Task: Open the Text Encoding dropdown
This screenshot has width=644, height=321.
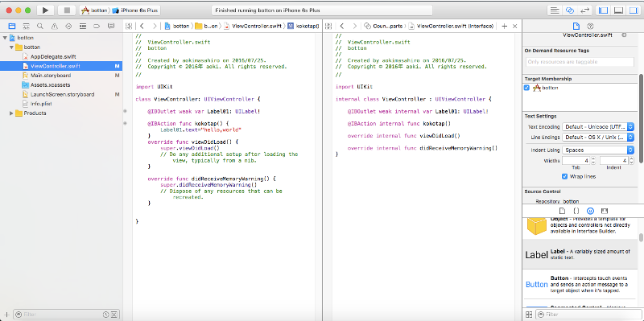Action: coord(598,127)
